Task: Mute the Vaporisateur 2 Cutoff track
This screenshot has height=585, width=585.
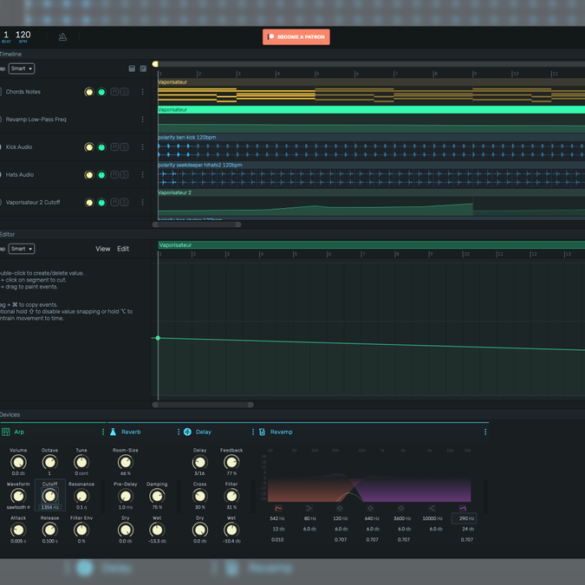Action: click(x=115, y=202)
